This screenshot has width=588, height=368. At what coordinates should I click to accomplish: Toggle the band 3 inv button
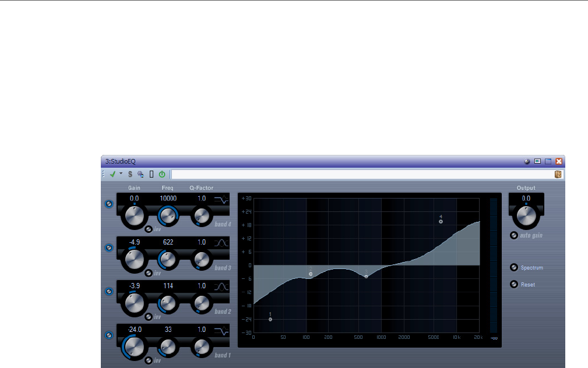[x=149, y=273]
